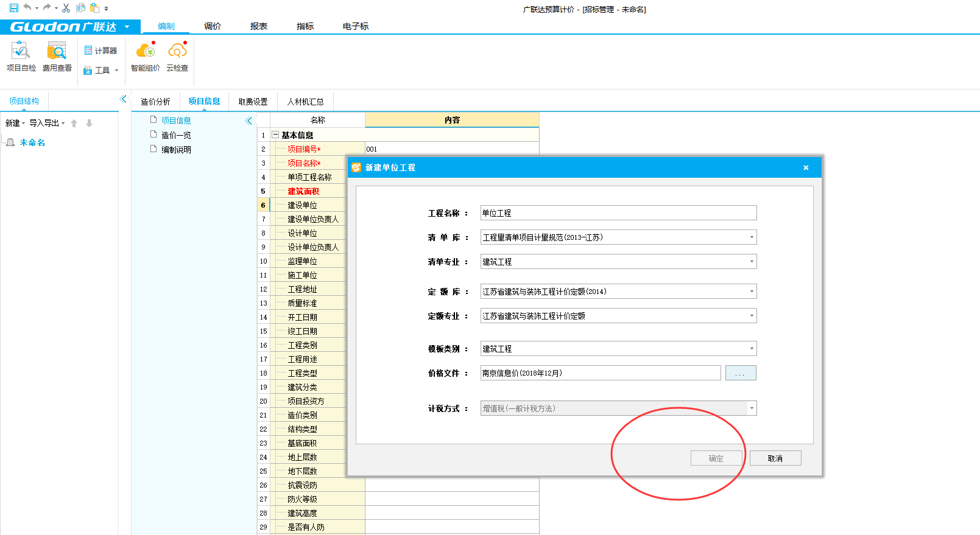Open redo history dropdown arrow

(56, 9)
